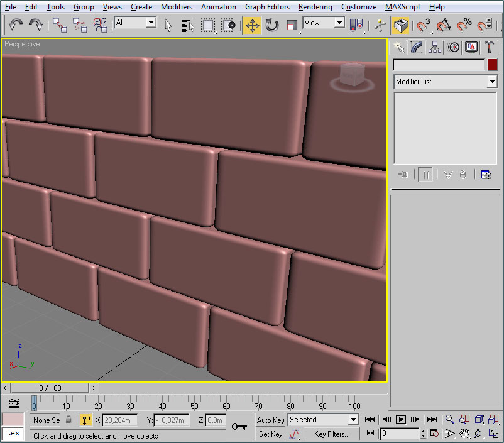Toggle Auto Key animation mode
Viewport: 504px width, 443px height.
click(270, 420)
